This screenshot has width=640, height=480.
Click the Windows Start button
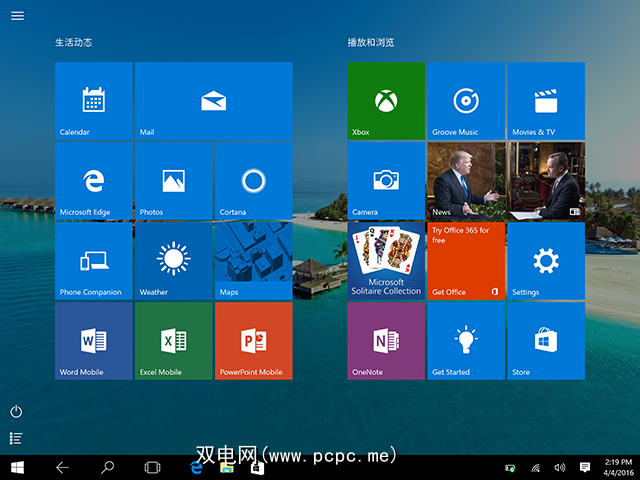[17, 467]
